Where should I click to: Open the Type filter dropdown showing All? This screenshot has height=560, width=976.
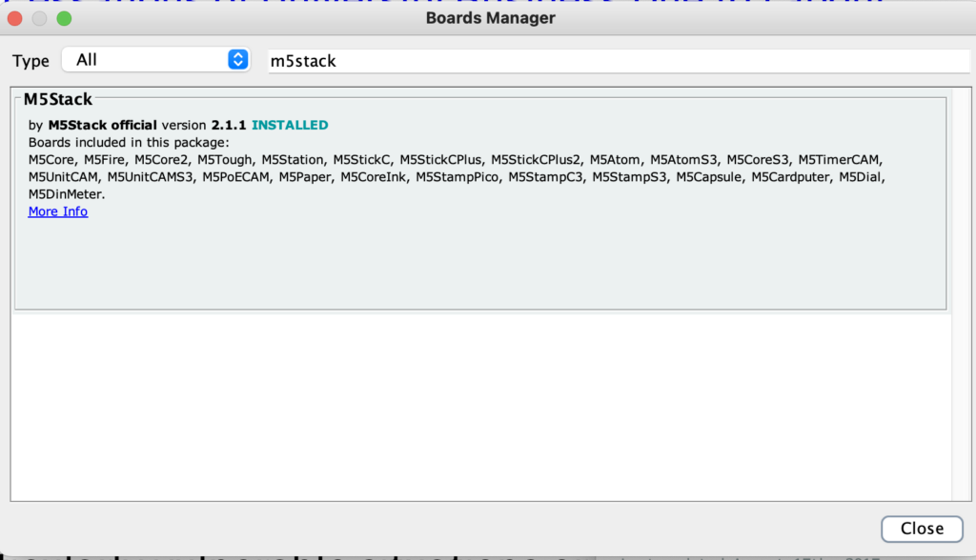[155, 60]
